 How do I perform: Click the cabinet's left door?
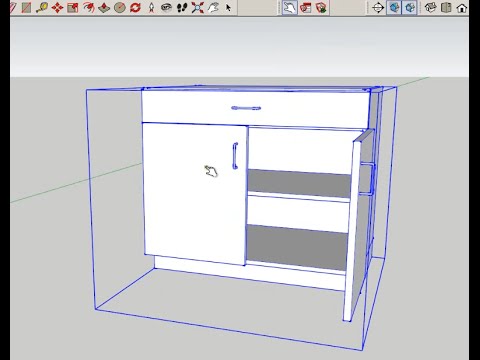(194, 193)
